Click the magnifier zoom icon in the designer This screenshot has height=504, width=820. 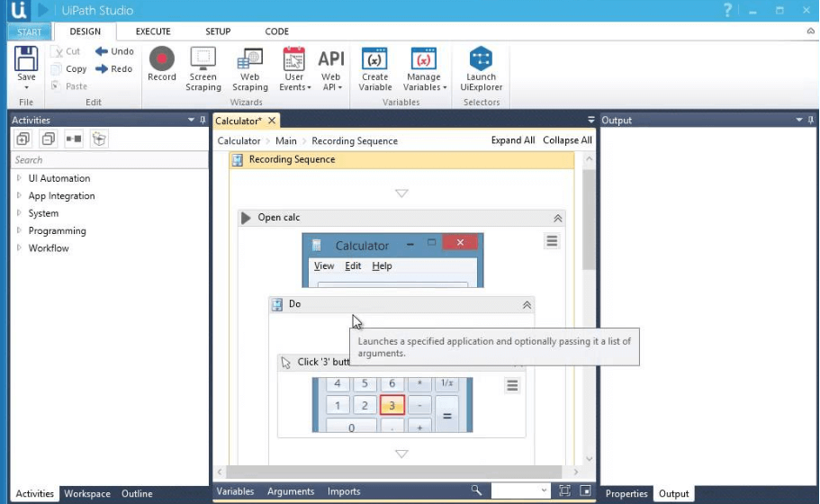click(476, 490)
